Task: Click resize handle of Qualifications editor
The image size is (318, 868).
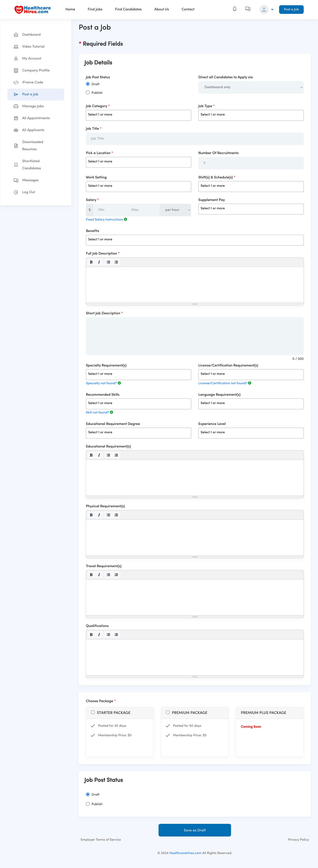Action: click(x=195, y=676)
